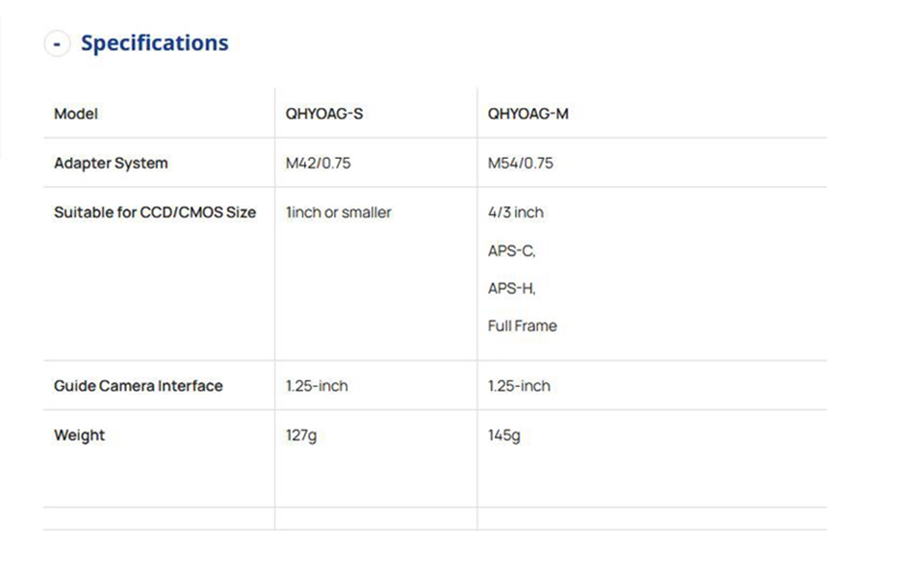Select the Adapter System row label
Image resolution: width=924 pixels, height=571 pixels.
click(111, 163)
